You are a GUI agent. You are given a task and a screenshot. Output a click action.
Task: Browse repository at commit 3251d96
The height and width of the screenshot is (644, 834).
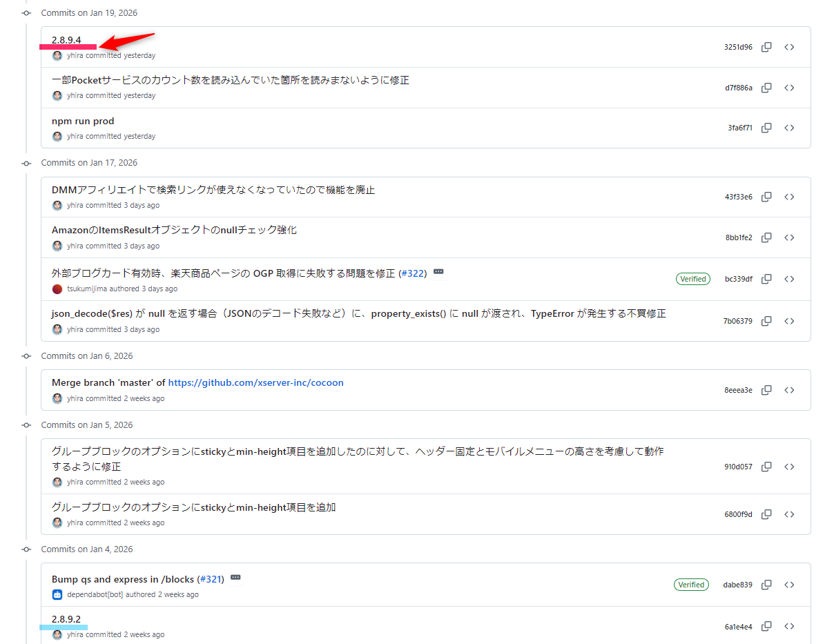789,47
